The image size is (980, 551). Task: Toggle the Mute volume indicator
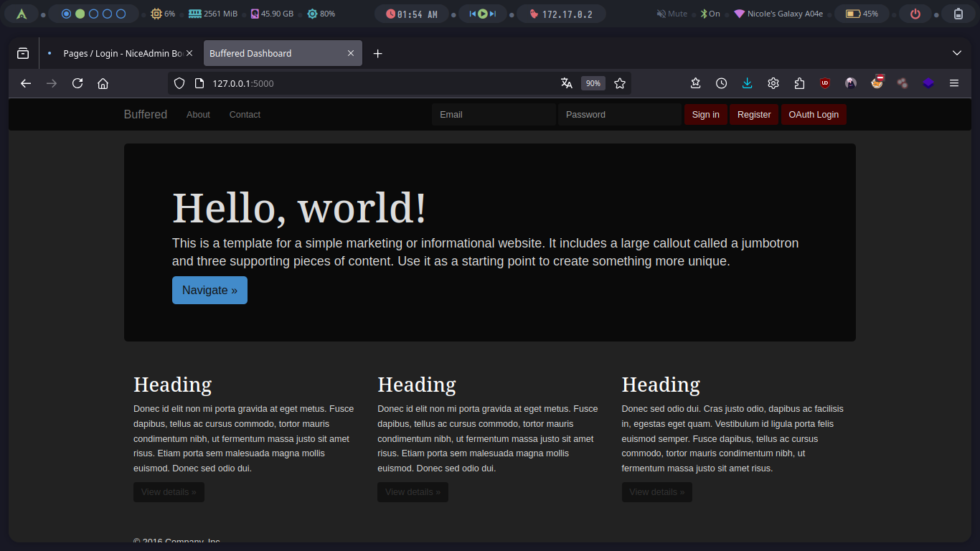[672, 14]
